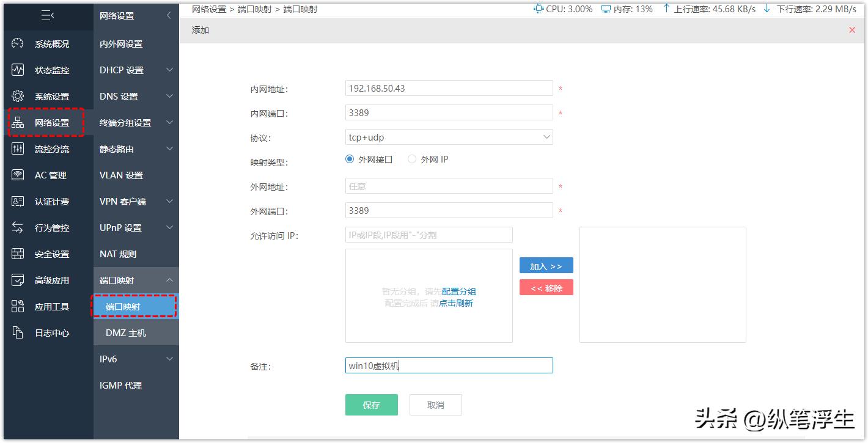Open the 系统概况 dashboard from the sidebar
Image resolution: width=868 pixels, height=443 pixels.
coord(49,43)
